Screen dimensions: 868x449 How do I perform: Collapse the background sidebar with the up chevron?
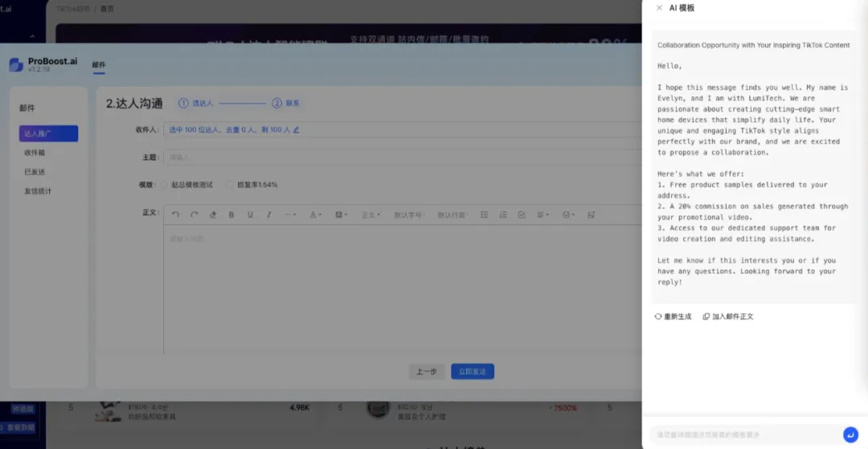32,36
